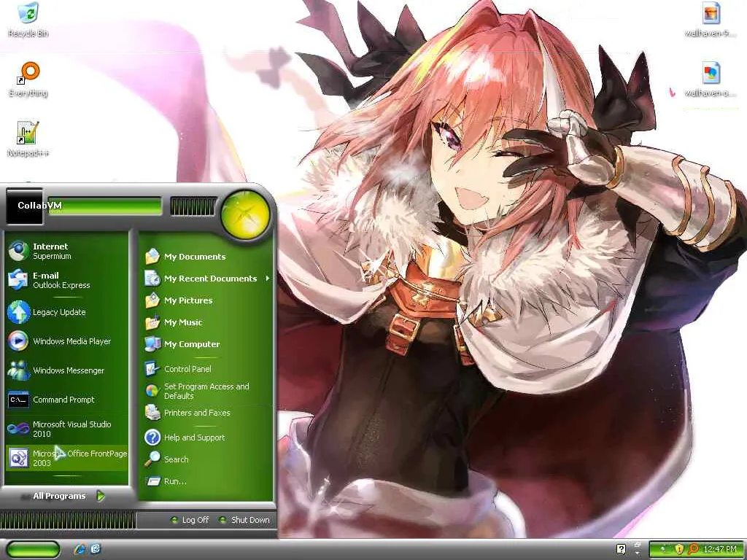Select Everything desktop shortcut
747x560 pixels.
28,79
